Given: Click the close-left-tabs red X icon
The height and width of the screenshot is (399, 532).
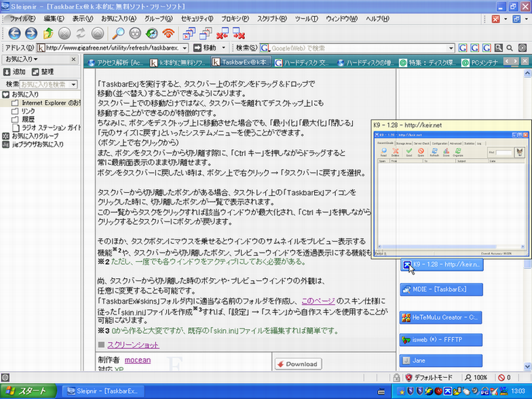Looking at the screenshot, I should (x=223, y=33).
